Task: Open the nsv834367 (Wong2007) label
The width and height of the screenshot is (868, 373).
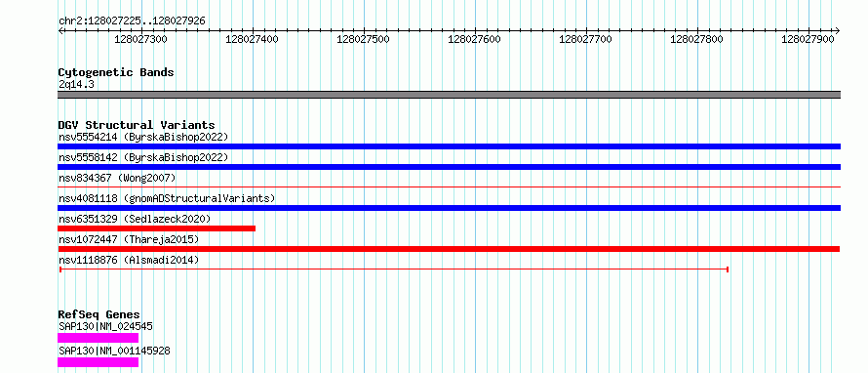Action: click(117, 178)
